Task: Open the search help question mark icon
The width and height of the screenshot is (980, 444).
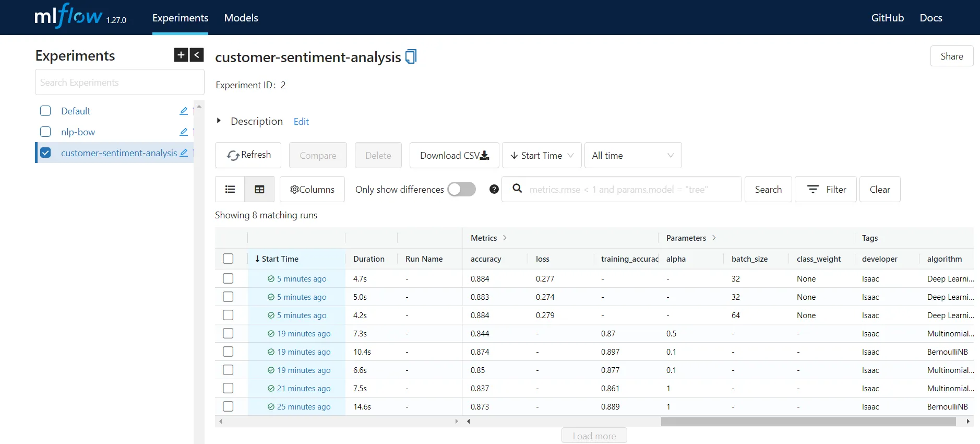Action: pyautogui.click(x=494, y=189)
